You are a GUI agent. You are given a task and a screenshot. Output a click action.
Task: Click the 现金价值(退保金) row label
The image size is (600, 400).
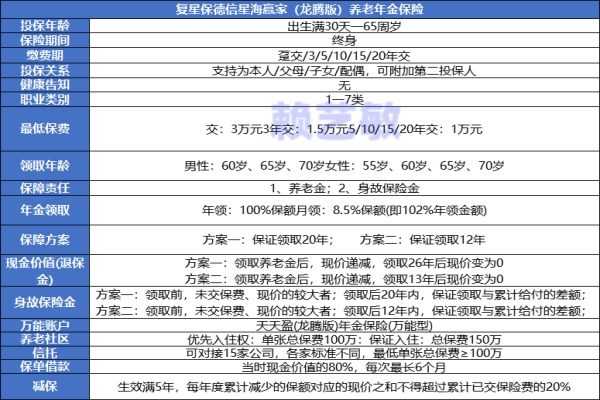(x=45, y=271)
